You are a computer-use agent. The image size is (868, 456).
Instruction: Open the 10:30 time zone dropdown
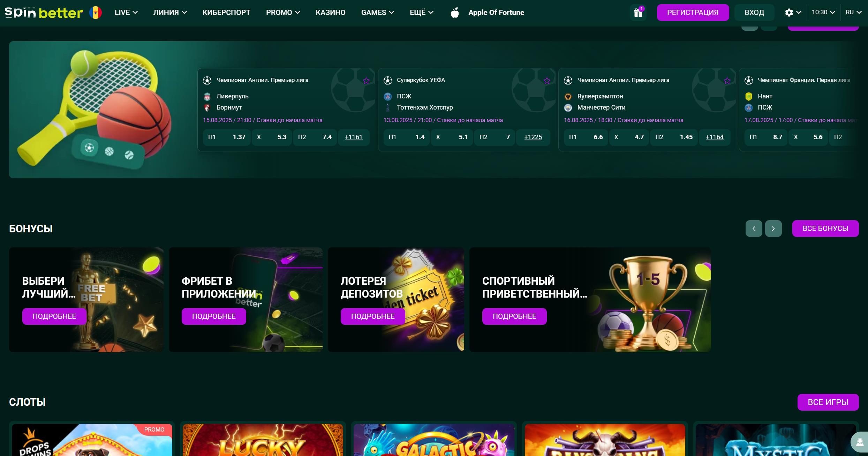(x=823, y=13)
